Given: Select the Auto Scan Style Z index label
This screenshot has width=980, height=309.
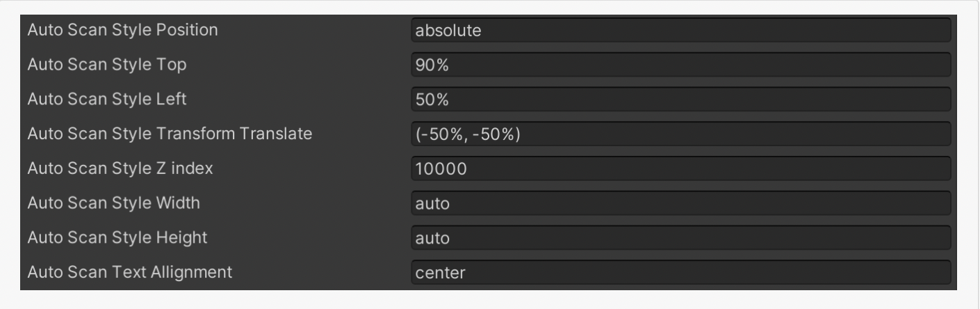Looking at the screenshot, I should coord(119,168).
